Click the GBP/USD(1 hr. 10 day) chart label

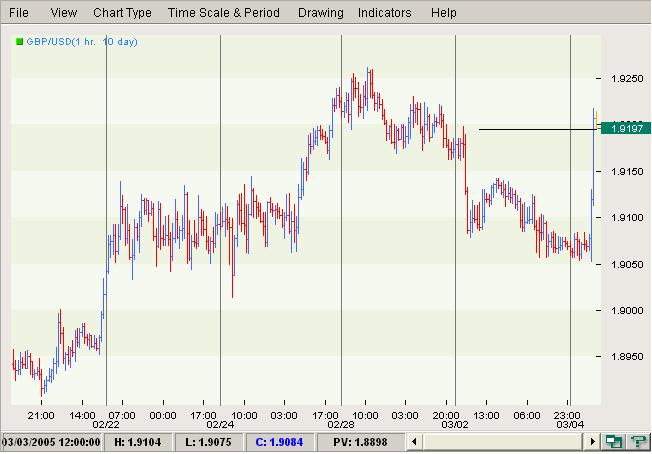pyautogui.click(x=82, y=42)
